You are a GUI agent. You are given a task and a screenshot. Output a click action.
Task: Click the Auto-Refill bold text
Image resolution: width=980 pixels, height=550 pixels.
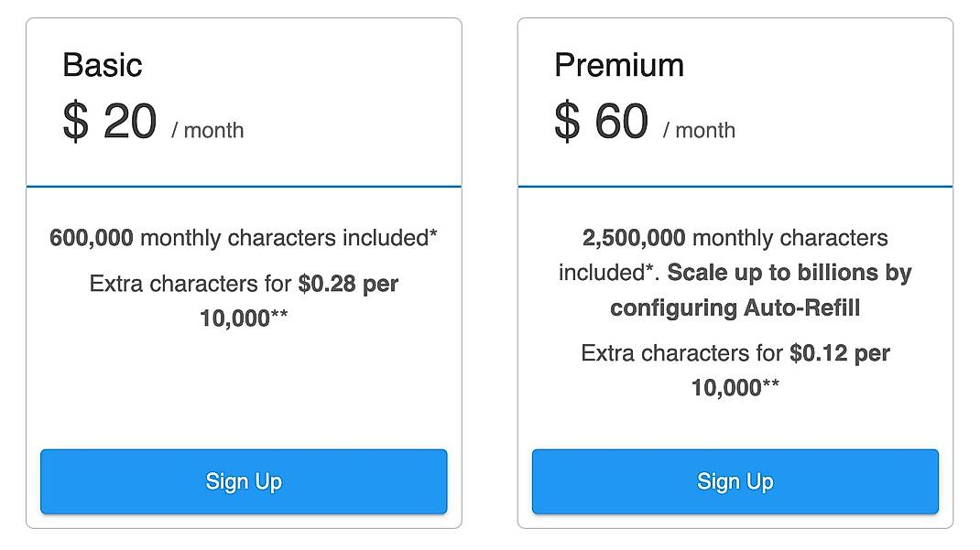(x=803, y=308)
